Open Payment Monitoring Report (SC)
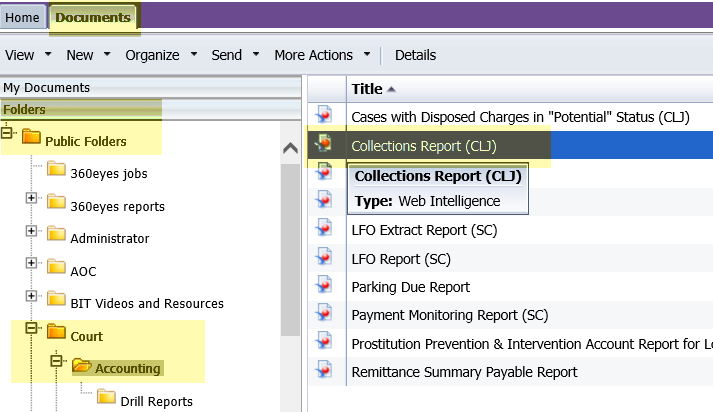713x412 pixels. click(450, 315)
